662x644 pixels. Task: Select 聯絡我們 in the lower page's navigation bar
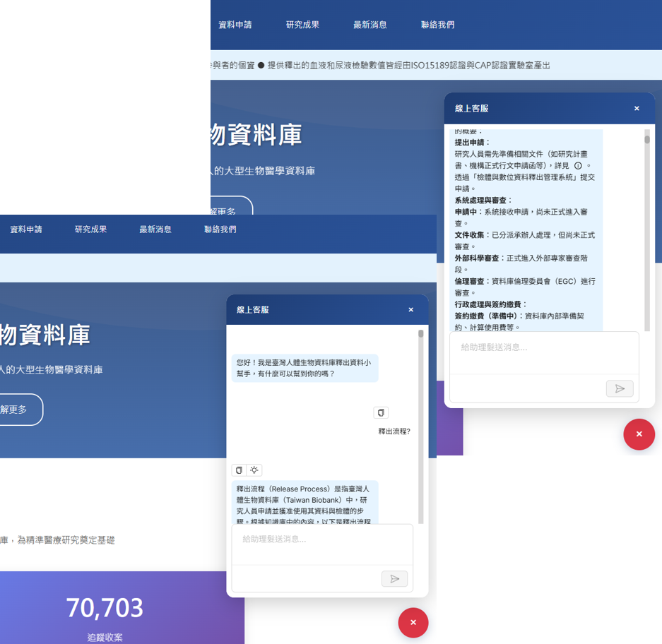220,229
